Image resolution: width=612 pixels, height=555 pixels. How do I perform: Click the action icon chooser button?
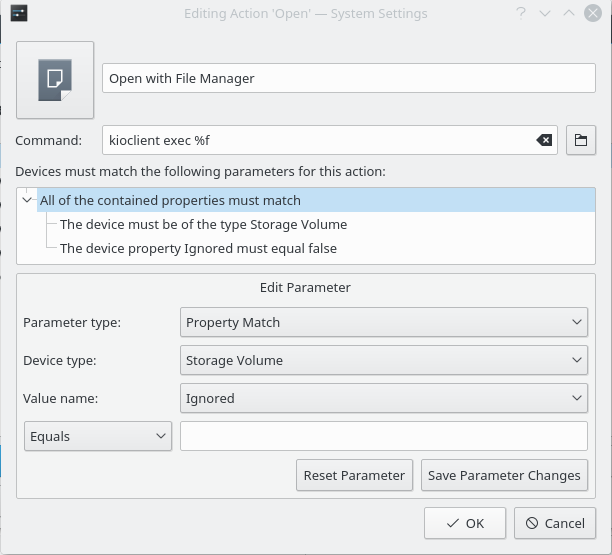(55, 80)
